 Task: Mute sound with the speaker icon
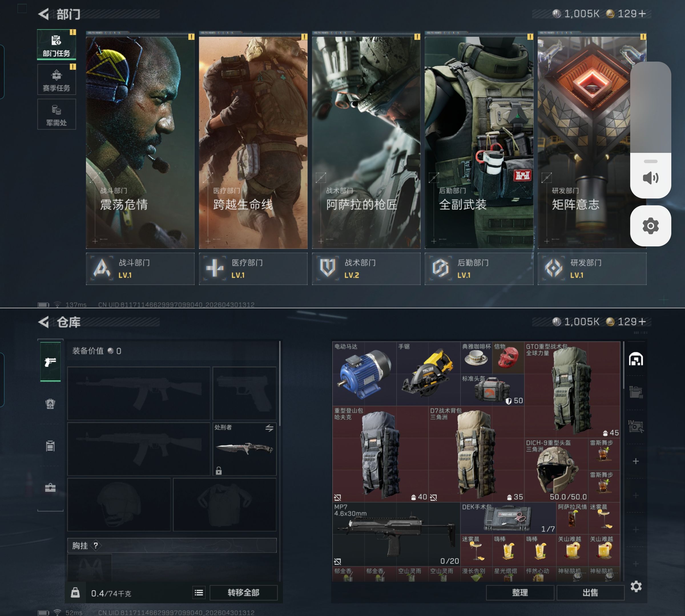point(650,178)
